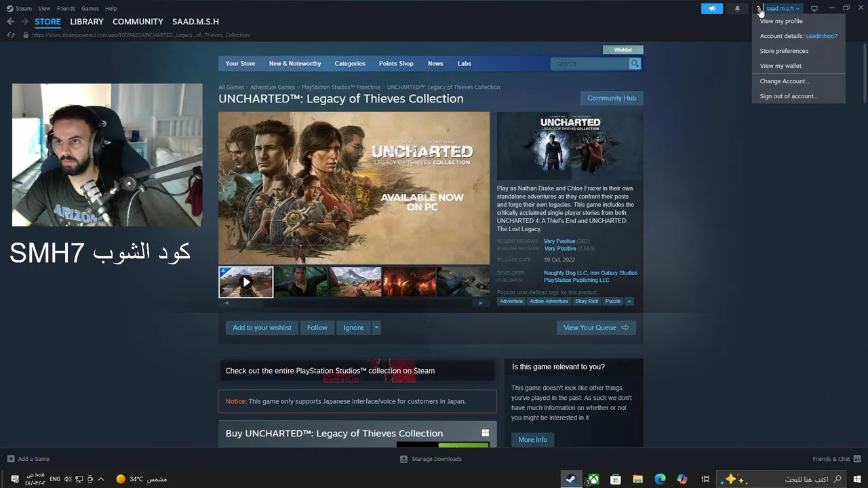The height and width of the screenshot is (488, 868).
Task: Open PlayStation Studios collection banner
Action: click(x=357, y=371)
